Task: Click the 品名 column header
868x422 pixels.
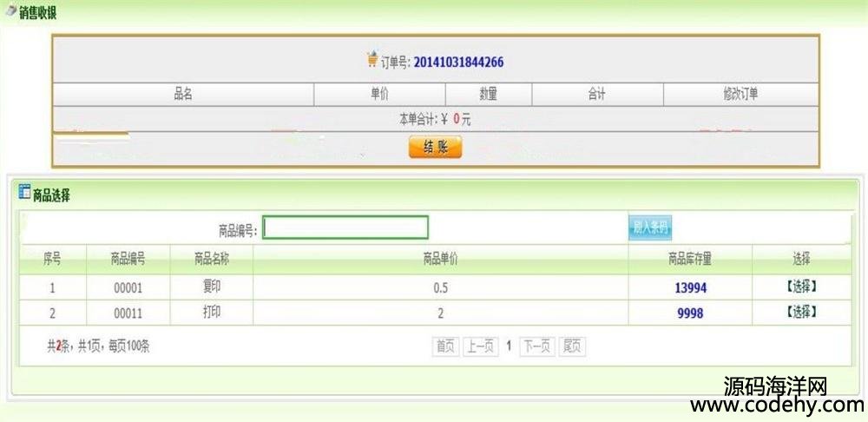Action: (183, 95)
